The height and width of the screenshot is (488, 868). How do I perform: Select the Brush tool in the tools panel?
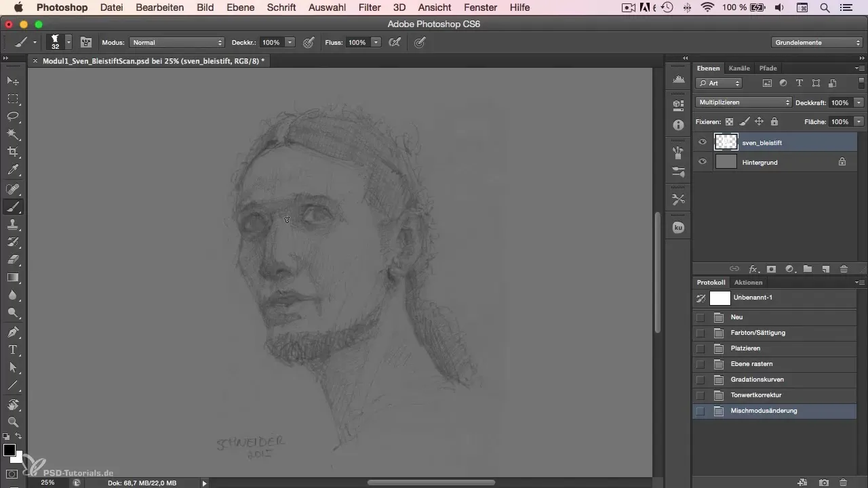13,207
